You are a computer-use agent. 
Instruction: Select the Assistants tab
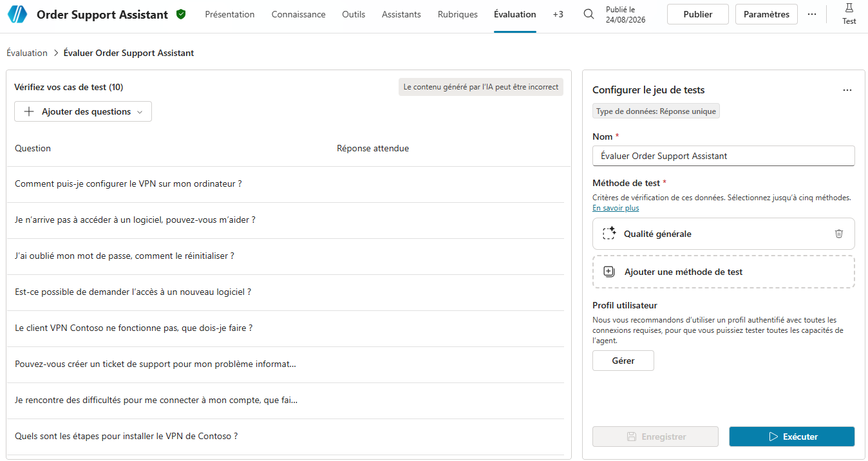pos(401,14)
